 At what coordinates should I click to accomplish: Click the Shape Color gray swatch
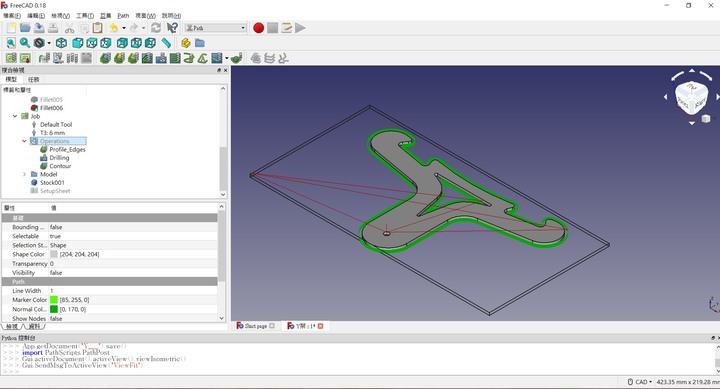click(x=54, y=254)
